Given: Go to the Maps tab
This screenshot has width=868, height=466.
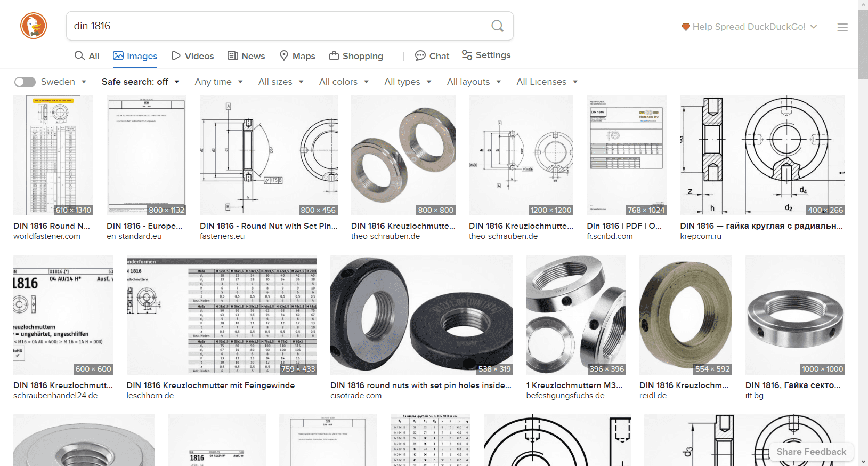Looking at the screenshot, I should [297, 56].
